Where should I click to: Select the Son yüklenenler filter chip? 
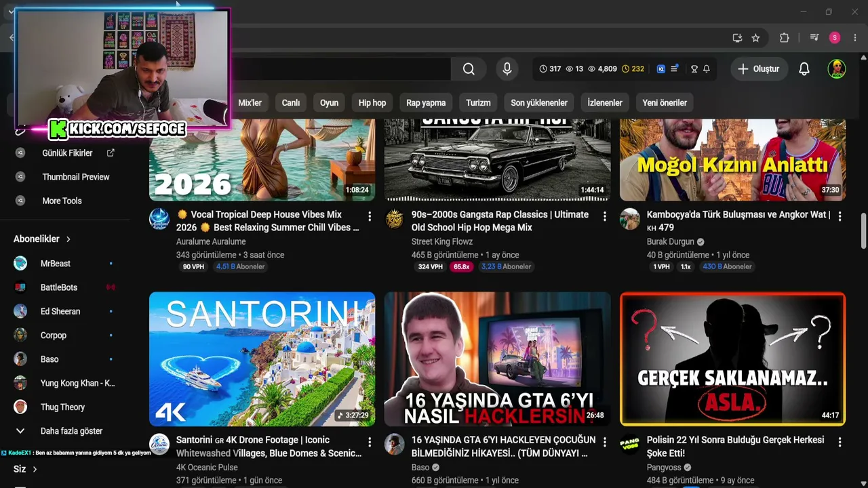539,103
